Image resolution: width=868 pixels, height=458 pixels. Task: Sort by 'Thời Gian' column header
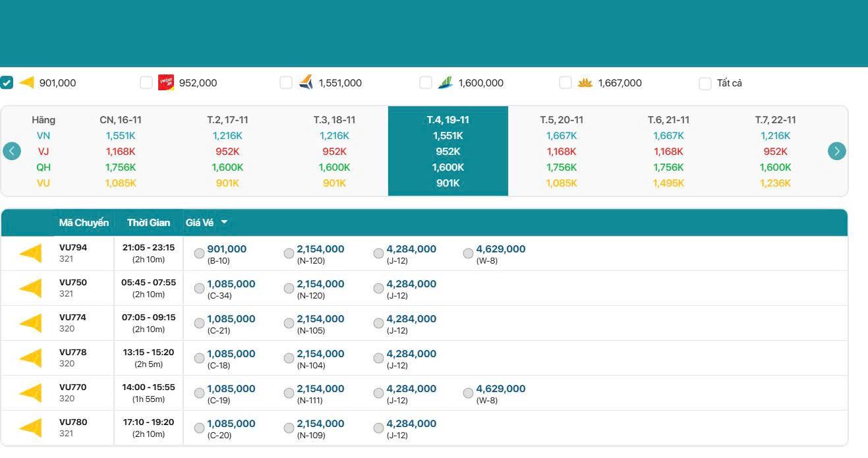tap(148, 223)
